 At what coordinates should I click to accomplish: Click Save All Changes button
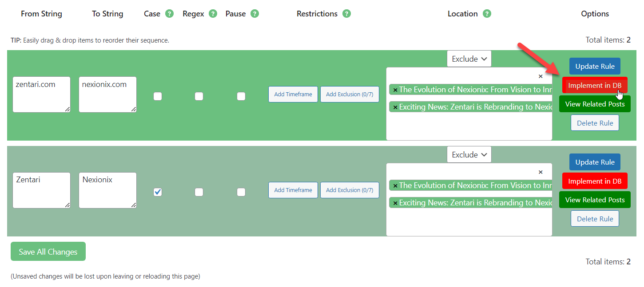[48, 252]
